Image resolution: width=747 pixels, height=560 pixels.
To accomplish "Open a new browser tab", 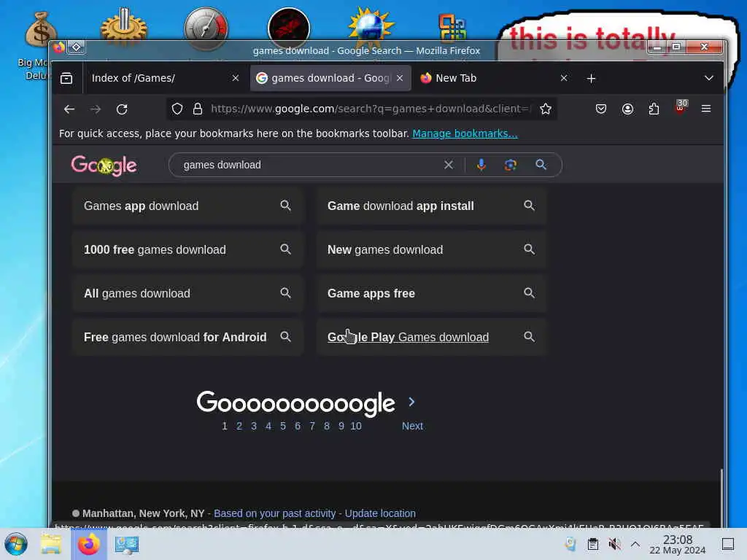I will (591, 79).
